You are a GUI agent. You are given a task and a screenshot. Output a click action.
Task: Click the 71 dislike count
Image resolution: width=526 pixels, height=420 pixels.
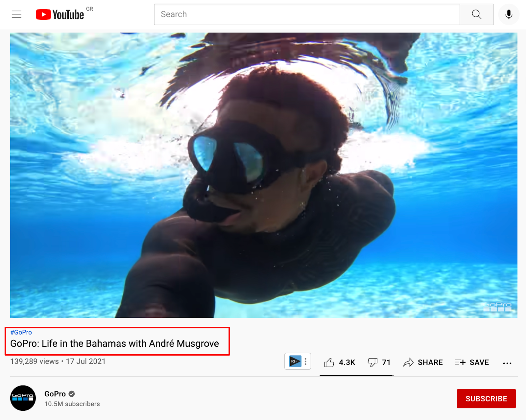pyautogui.click(x=386, y=362)
